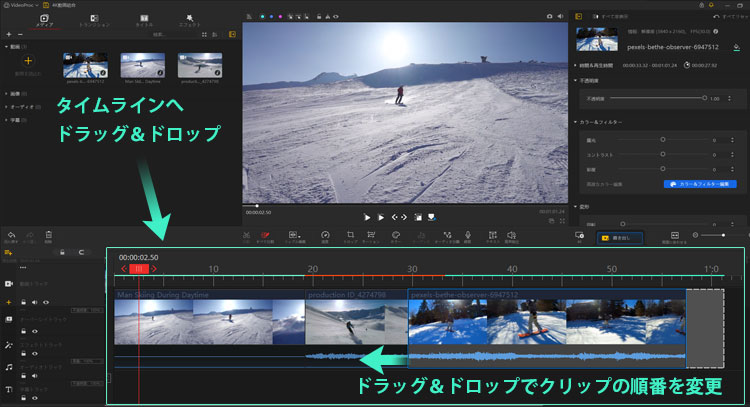This screenshot has height=407, width=750.
Task: Toggle the eye visibility icon above preview
Action: pyautogui.click(x=336, y=17)
